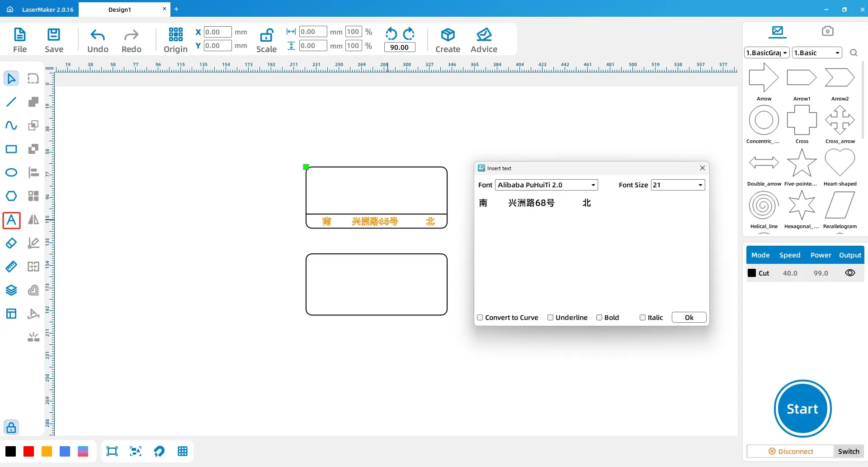The width and height of the screenshot is (868, 467).
Task: Enable the Convert to Curve checkbox
Action: [x=480, y=318]
